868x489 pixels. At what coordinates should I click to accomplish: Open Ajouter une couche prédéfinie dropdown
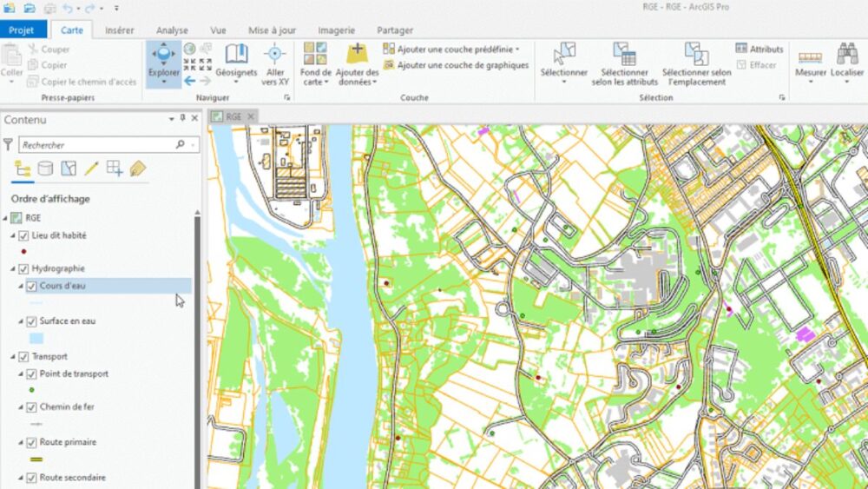coord(451,50)
